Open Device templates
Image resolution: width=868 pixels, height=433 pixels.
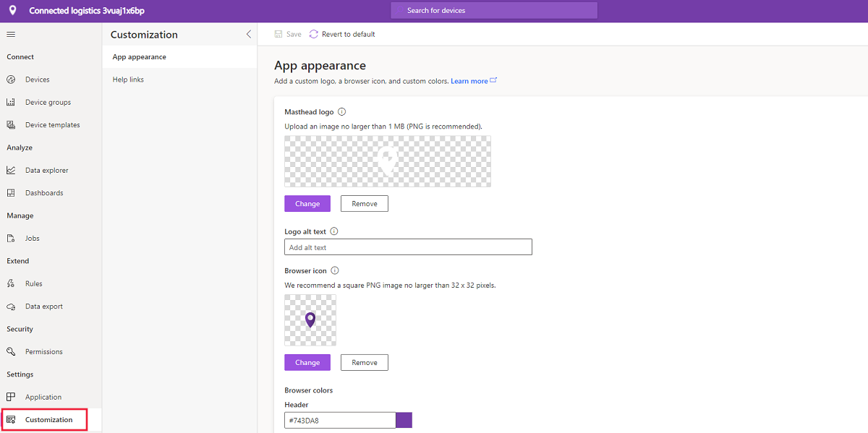click(x=52, y=125)
